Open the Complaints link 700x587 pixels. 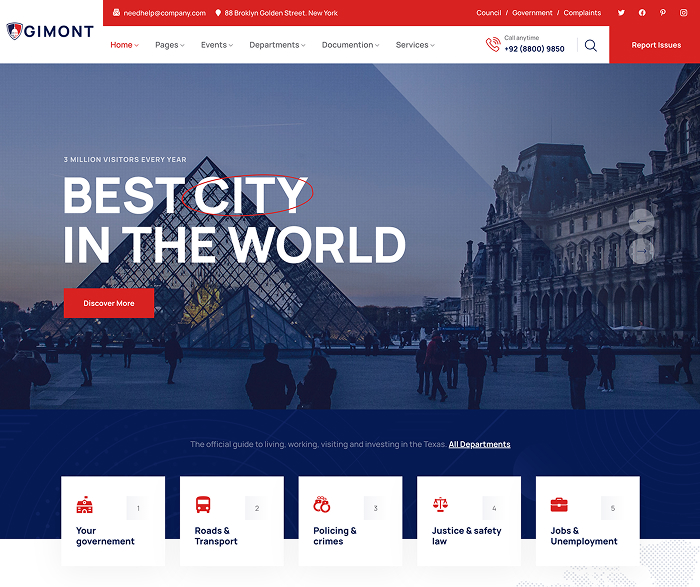click(x=582, y=13)
